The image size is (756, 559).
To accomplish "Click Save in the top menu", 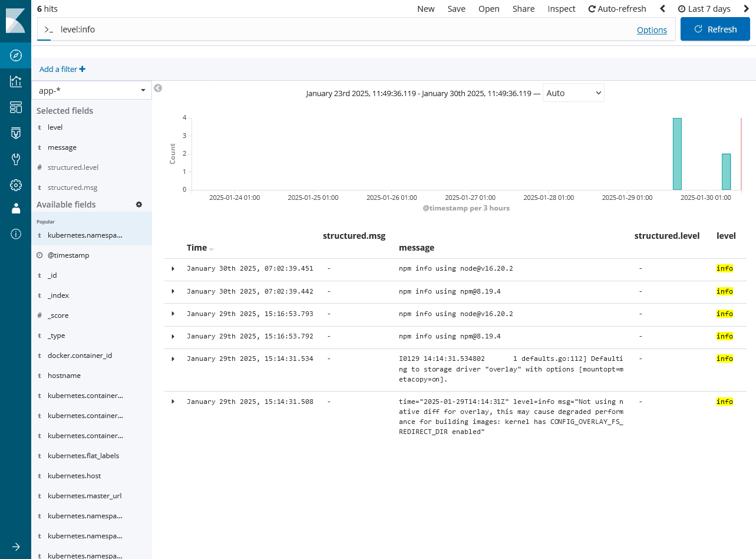I will tap(456, 9).
